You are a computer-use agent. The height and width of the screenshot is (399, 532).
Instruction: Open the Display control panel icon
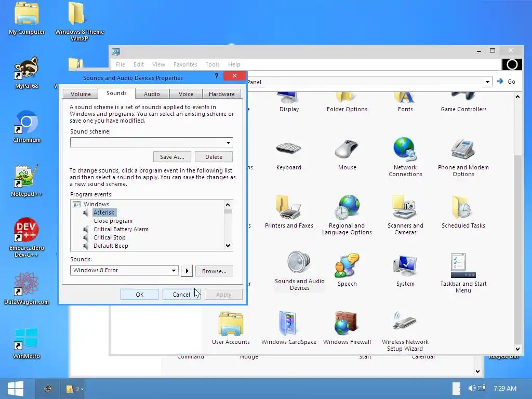[x=289, y=101]
